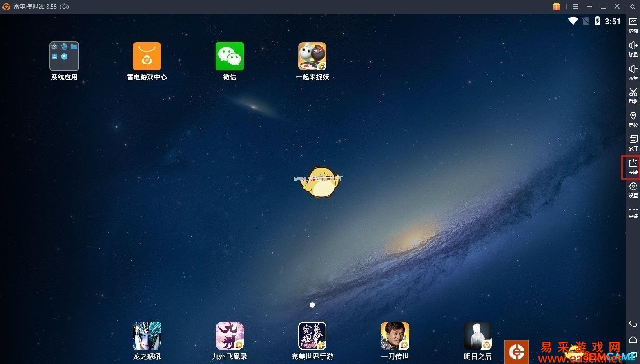Screen dimensions: 640x364
Task: Click the battery charging status icon
Action: pyautogui.click(x=597, y=21)
